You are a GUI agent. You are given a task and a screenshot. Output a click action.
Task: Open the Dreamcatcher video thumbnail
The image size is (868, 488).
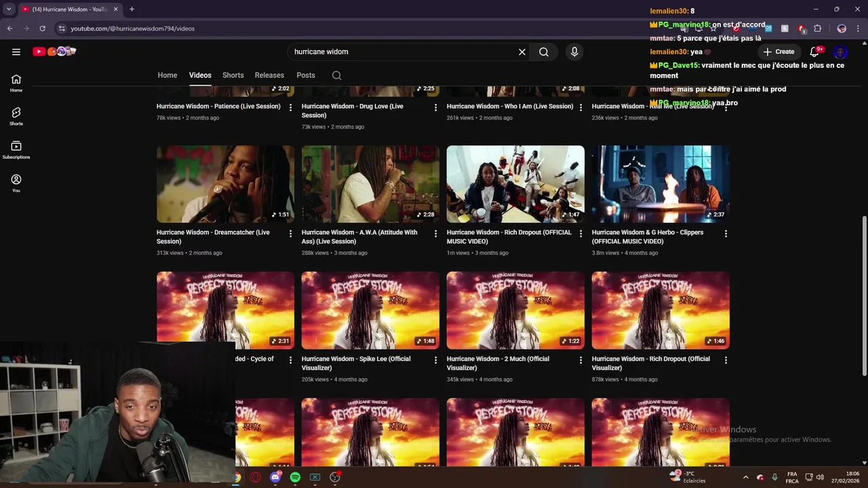[x=225, y=184]
